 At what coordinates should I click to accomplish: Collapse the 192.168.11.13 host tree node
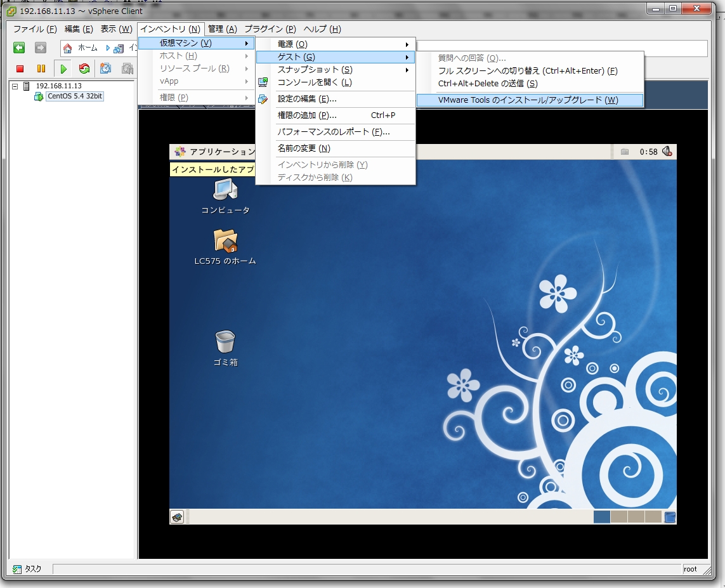pyautogui.click(x=15, y=86)
